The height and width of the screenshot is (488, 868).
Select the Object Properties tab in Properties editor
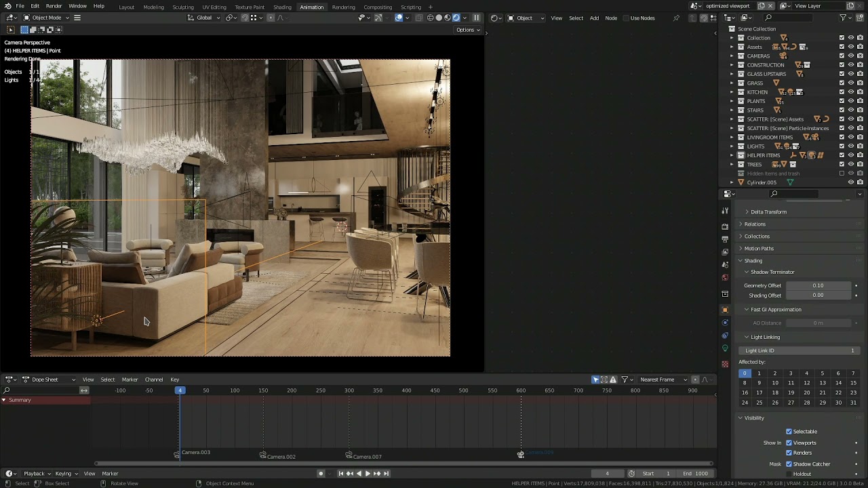[725, 308]
